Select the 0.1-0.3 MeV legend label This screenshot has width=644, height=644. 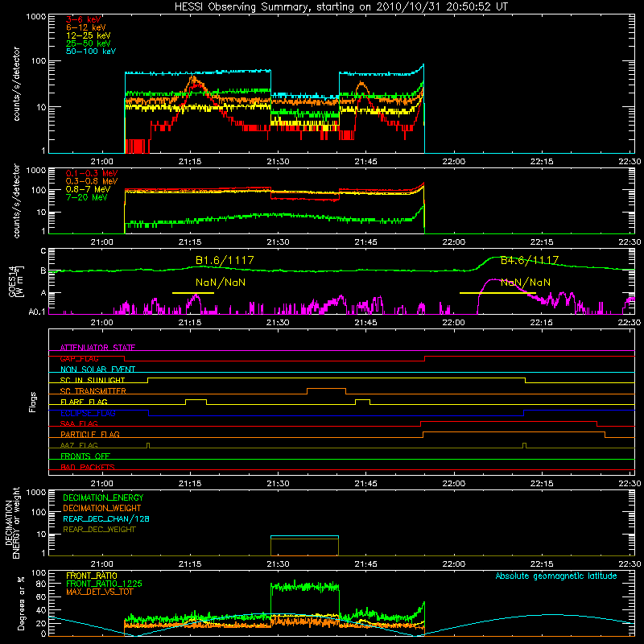pos(92,173)
